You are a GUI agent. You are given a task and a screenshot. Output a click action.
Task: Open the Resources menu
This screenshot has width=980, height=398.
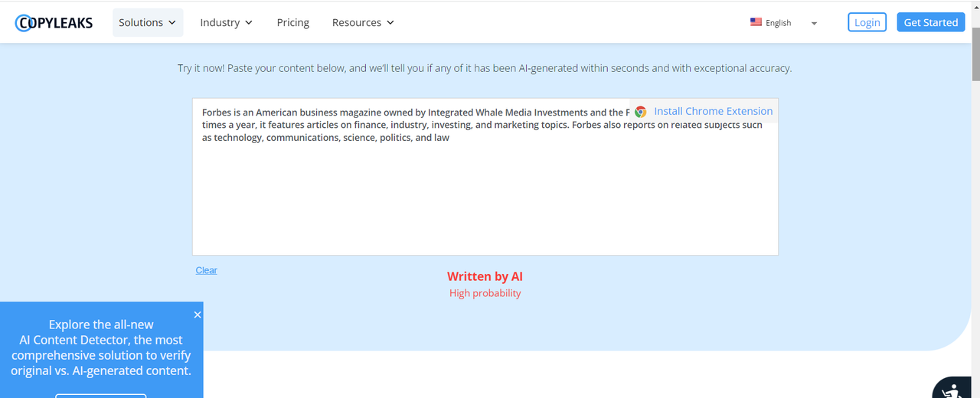pyautogui.click(x=363, y=22)
